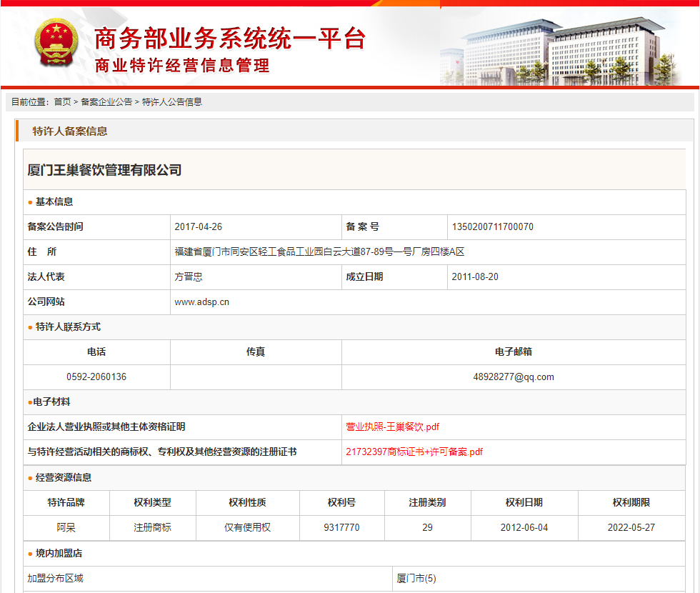Open 21732397商标证书+许可备案.pdf attachment

click(414, 452)
